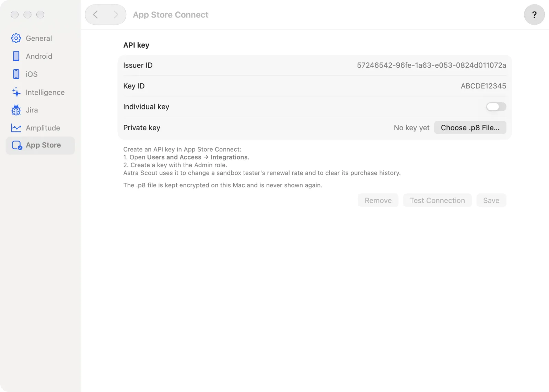
Task: Click the 'Private key' row label
Action: point(142,128)
